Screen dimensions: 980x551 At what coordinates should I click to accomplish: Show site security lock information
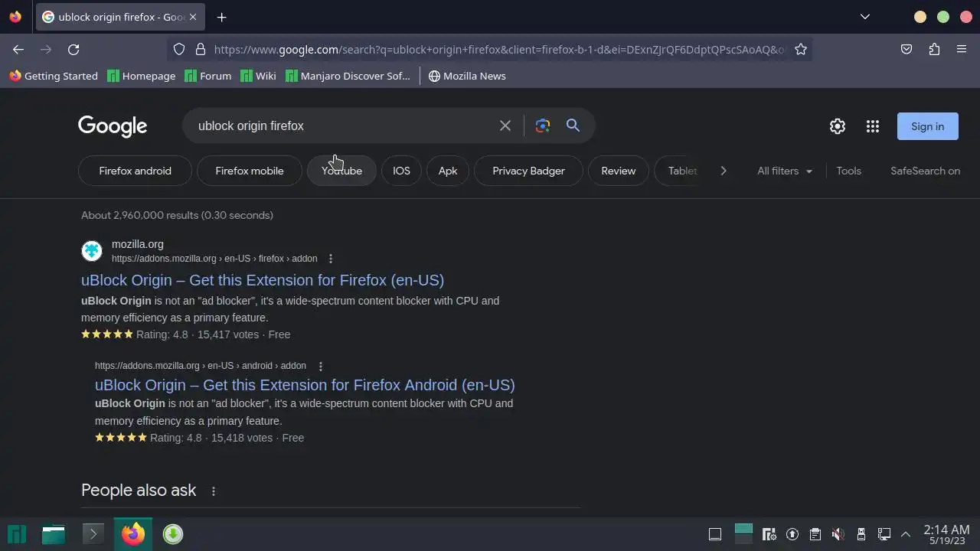click(201, 49)
